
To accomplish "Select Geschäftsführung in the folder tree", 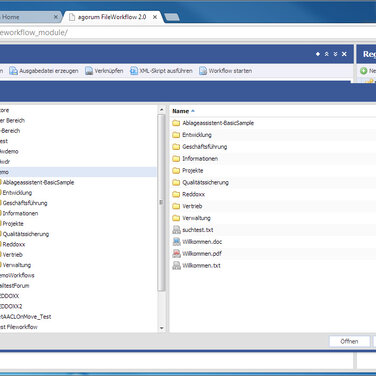I will pos(25,203).
